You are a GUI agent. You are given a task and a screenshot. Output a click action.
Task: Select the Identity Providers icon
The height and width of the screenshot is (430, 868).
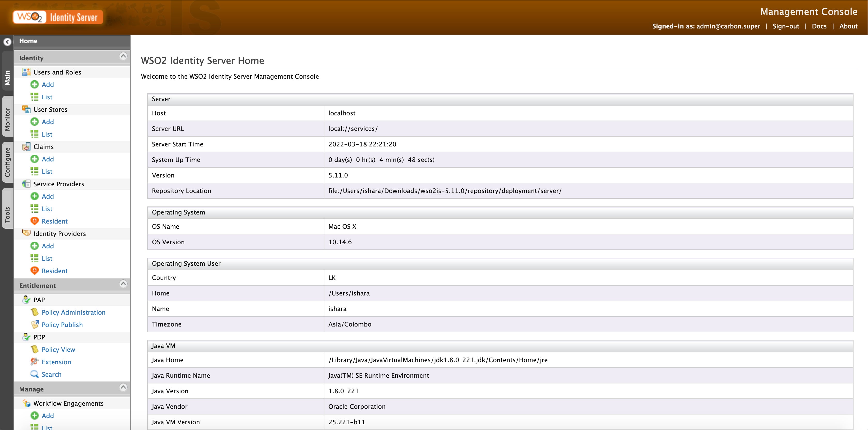26,233
